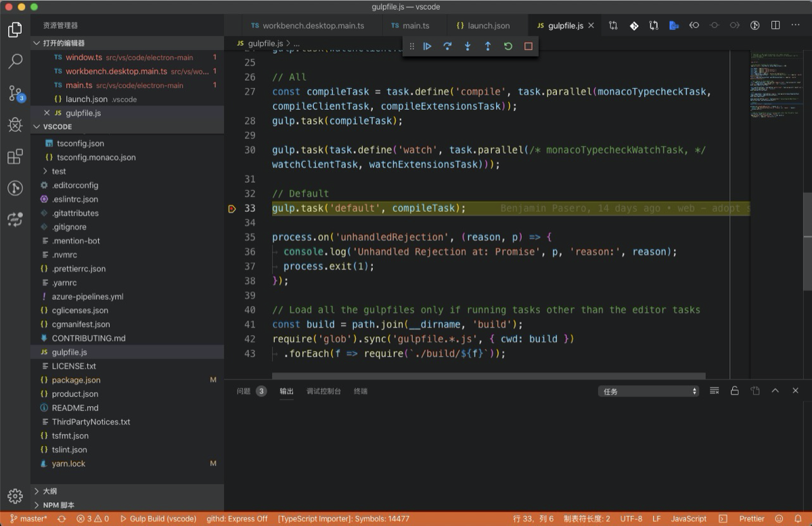
Task: Open the 任务 output channel dropdown
Action: pyautogui.click(x=648, y=391)
